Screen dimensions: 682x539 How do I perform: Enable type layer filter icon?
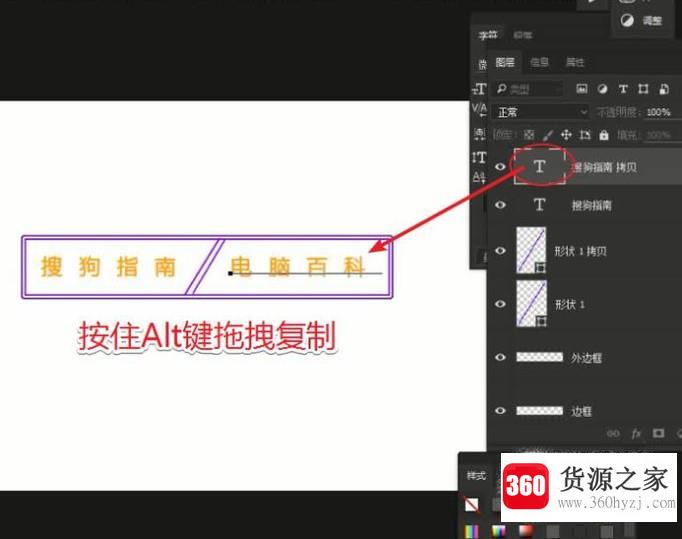pos(623,89)
